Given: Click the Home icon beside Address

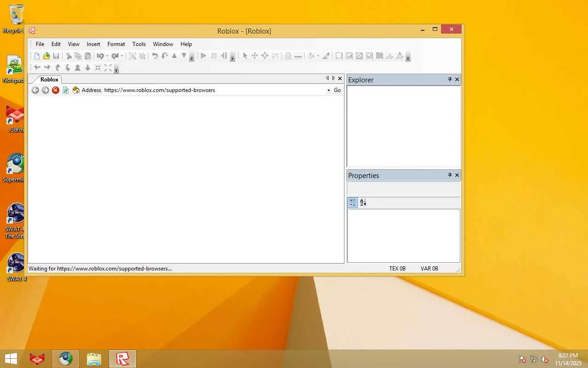Looking at the screenshot, I should click(76, 90).
